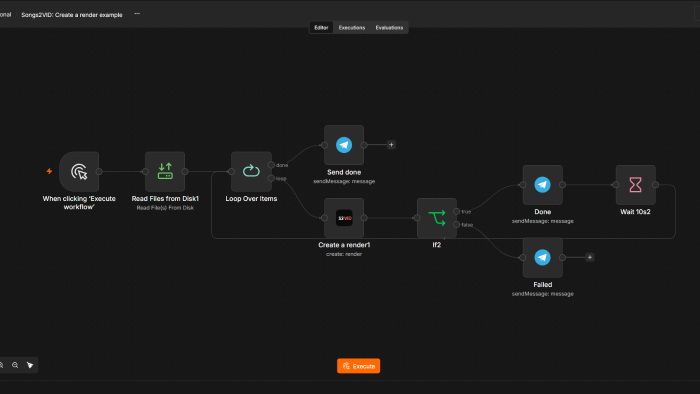Open the If2 conditional node

tap(437, 218)
